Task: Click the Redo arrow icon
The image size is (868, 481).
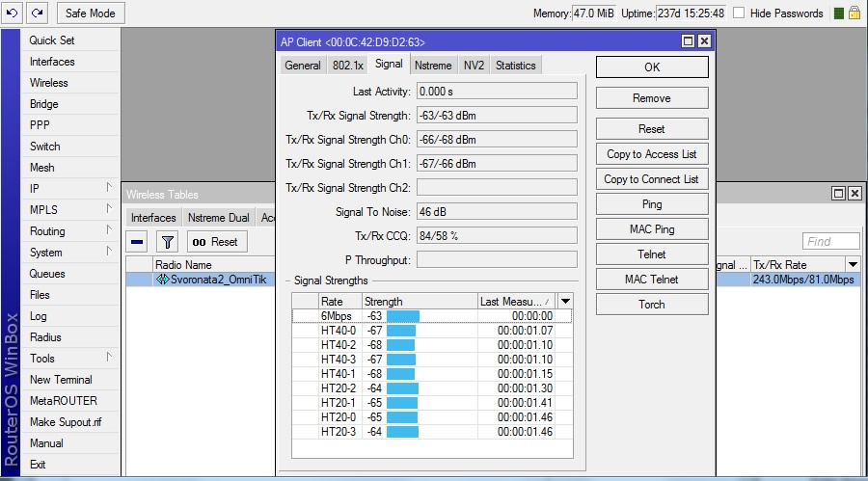Action: (x=37, y=13)
